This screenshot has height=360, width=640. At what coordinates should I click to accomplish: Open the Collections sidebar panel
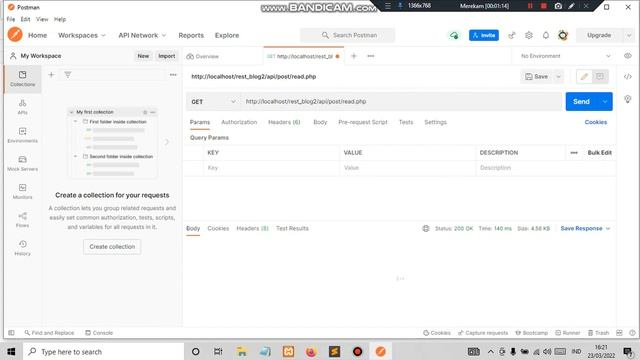22,79
